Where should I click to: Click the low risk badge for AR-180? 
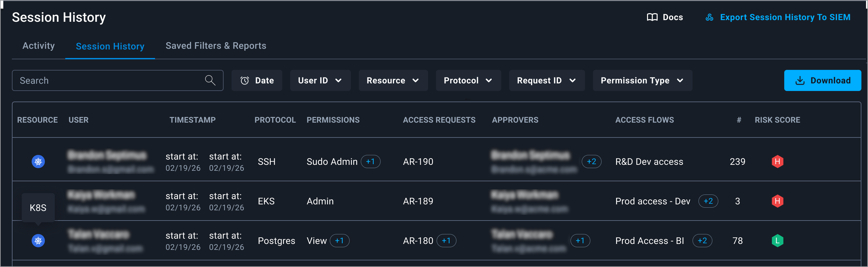point(777,241)
